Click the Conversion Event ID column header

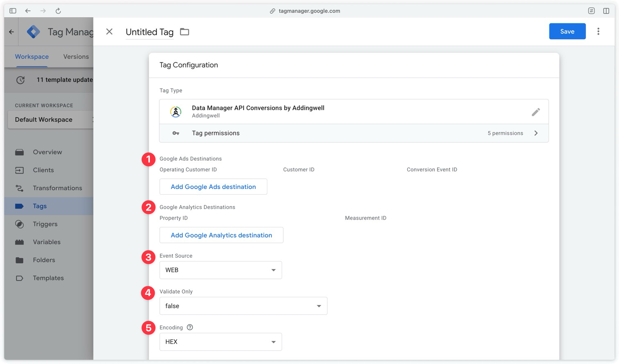pos(432,170)
